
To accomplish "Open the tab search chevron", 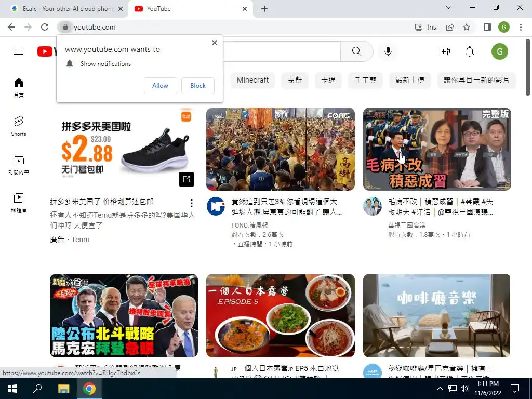I will pyautogui.click(x=448, y=7).
